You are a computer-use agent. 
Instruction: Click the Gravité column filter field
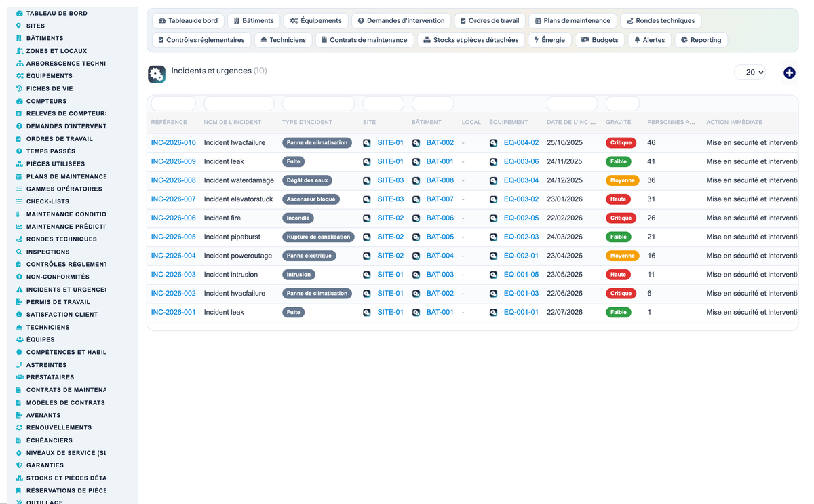pyautogui.click(x=623, y=104)
